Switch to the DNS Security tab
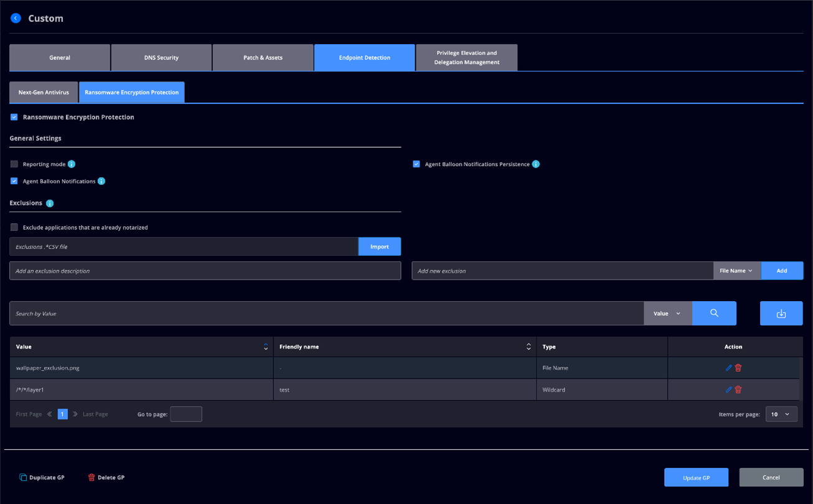813x504 pixels. pyautogui.click(x=161, y=58)
